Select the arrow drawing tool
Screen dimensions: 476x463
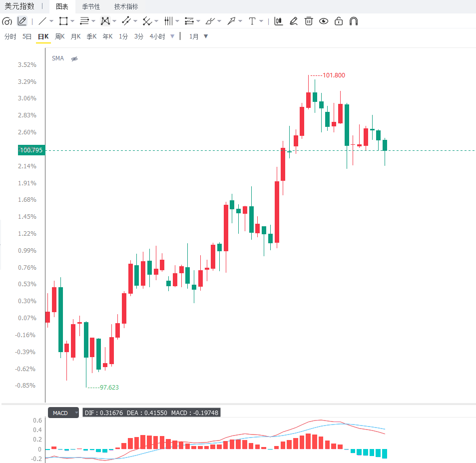(x=231, y=21)
